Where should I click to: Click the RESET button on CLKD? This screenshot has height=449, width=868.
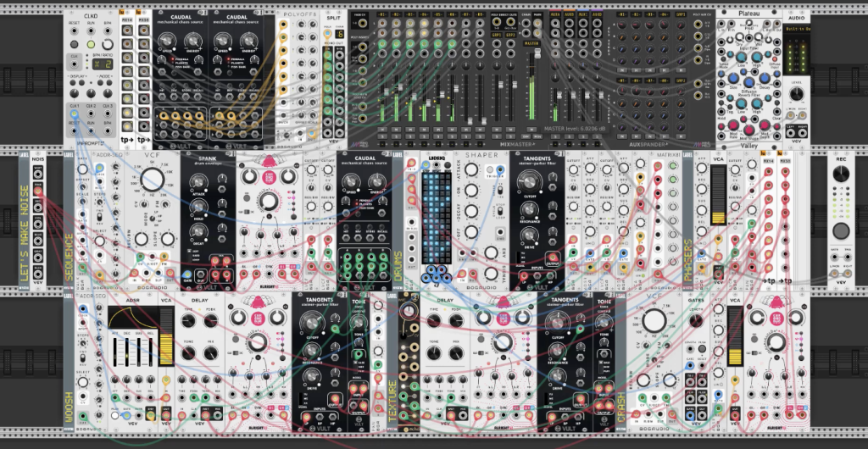click(x=74, y=44)
